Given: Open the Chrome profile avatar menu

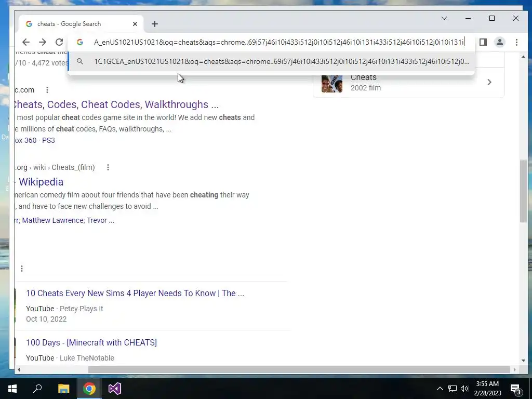Looking at the screenshot, I should point(500,42).
